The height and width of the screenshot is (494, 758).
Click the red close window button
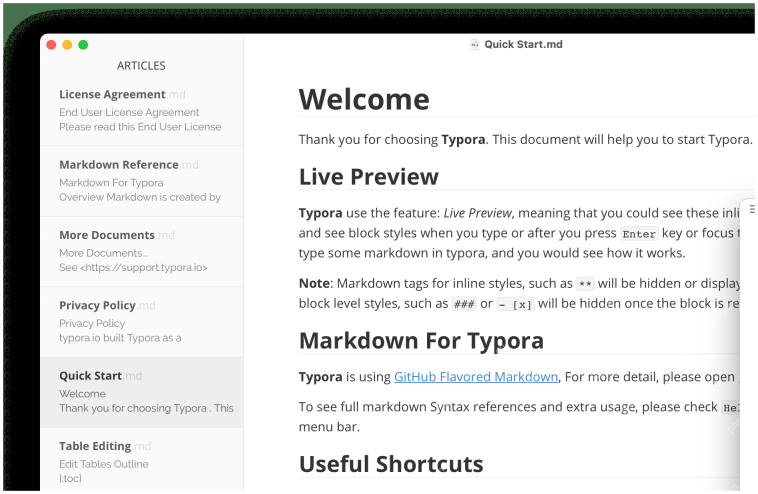(x=51, y=45)
